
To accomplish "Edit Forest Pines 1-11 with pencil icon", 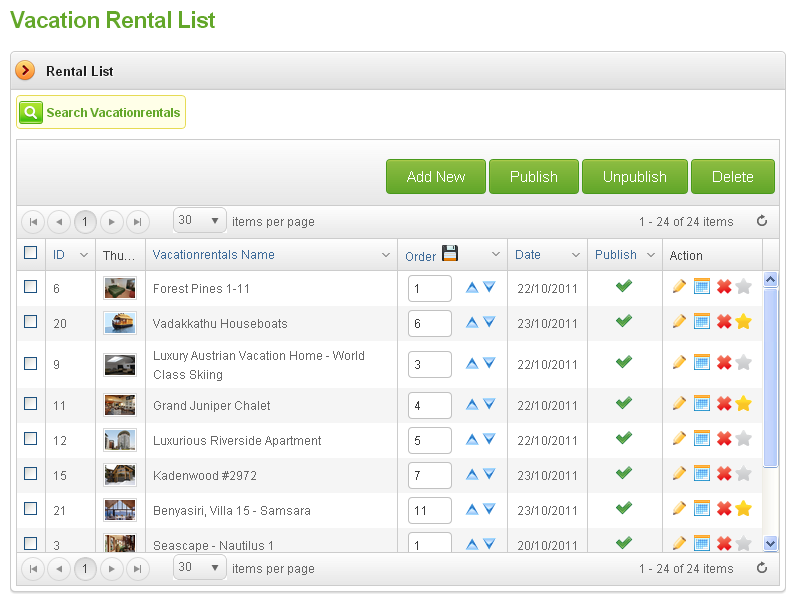I will pos(679,286).
